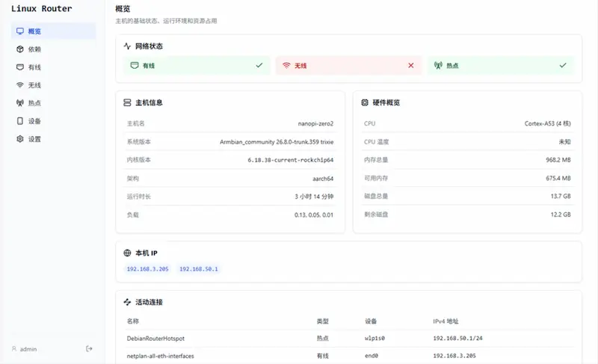Select the 无线 wifi icon in sidebar
The height and width of the screenshot is (364, 598).
tap(20, 85)
